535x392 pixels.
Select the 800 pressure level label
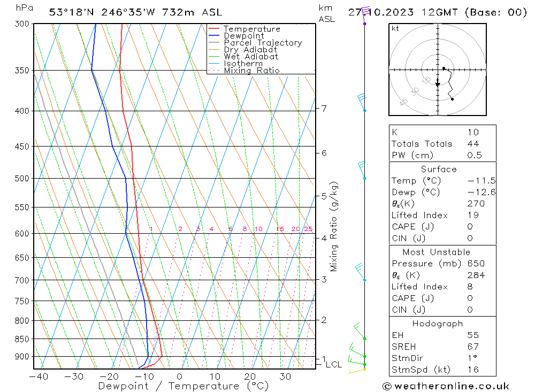point(22,321)
